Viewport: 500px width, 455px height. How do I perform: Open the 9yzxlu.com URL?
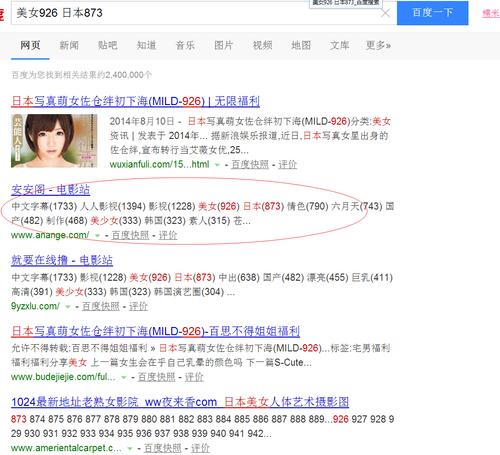[x=35, y=306]
